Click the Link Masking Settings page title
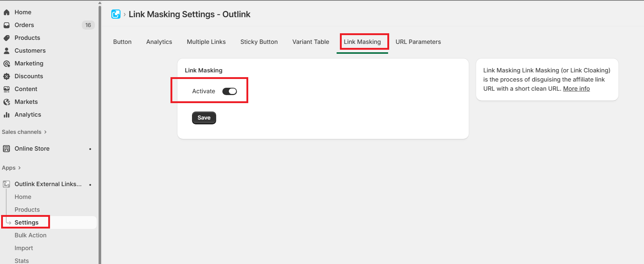Image resolution: width=644 pixels, height=264 pixels. tap(189, 14)
